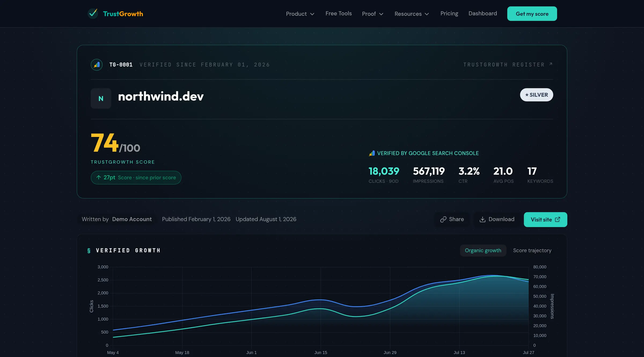
Task: Open the TrustGrowth home link text
Action: coord(123,14)
